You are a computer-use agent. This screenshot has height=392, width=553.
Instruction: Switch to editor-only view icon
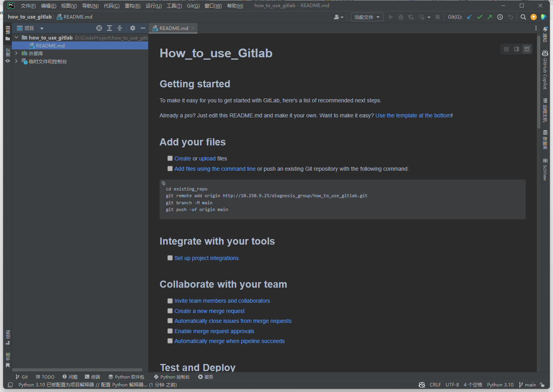click(506, 49)
